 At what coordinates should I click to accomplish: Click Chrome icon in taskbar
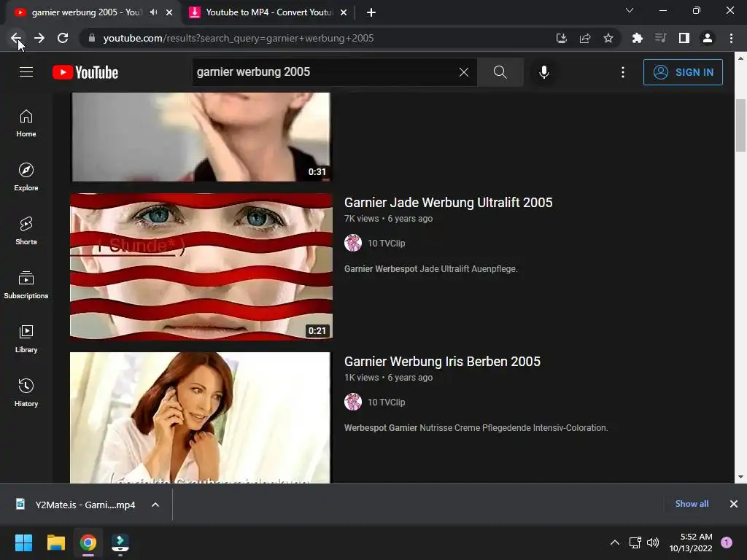[88, 542]
